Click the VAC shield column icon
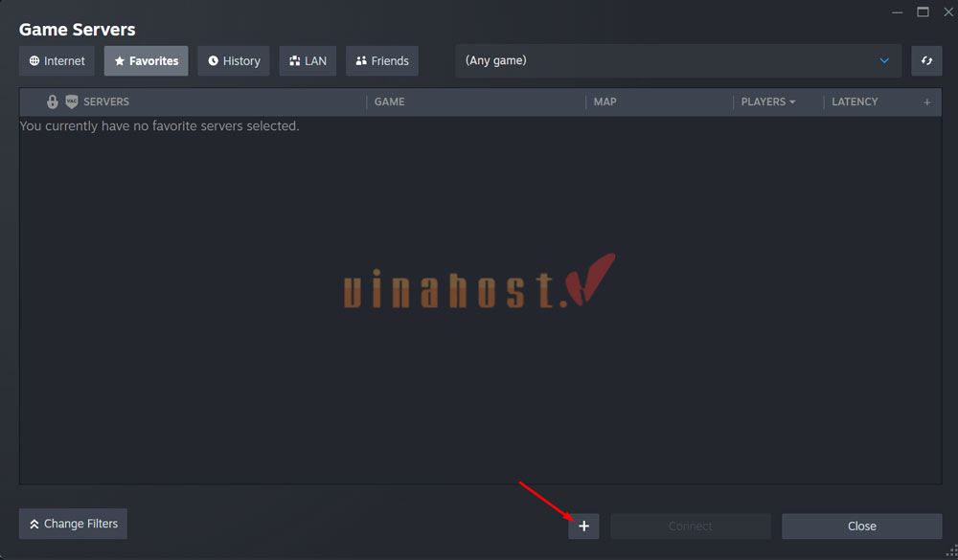958x560 pixels. [71, 101]
